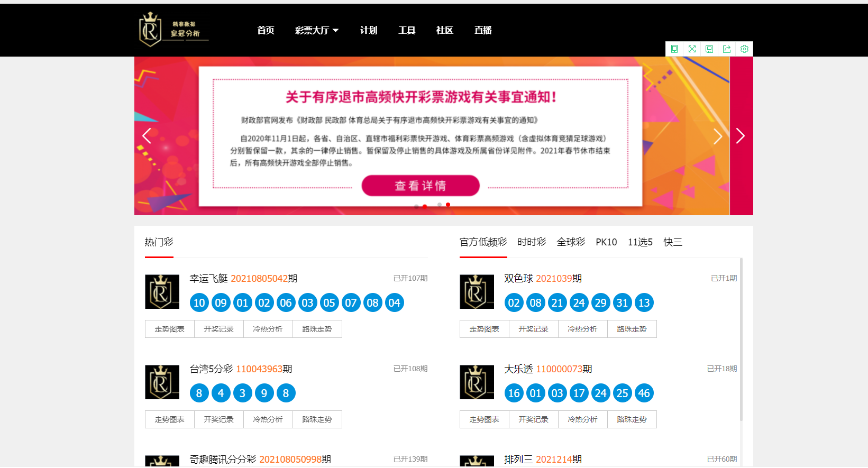The height and width of the screenshot is (468, 868).
Task: Switch to the 11选5 tab
Action: [640, 242]
